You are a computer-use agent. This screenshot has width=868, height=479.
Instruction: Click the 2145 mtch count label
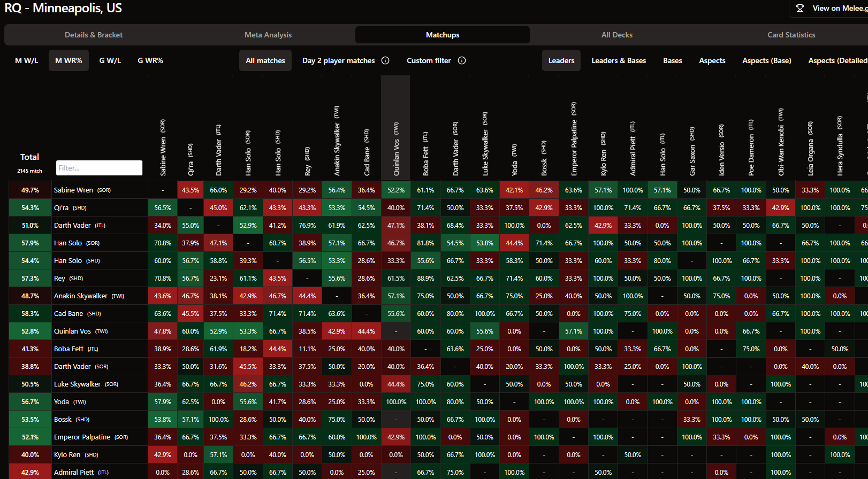(x=29, y=171)
